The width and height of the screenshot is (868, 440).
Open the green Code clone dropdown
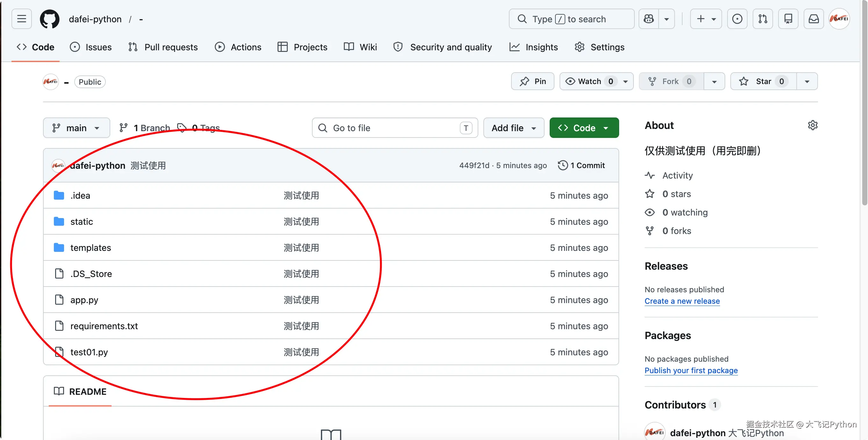click(584, 128)
